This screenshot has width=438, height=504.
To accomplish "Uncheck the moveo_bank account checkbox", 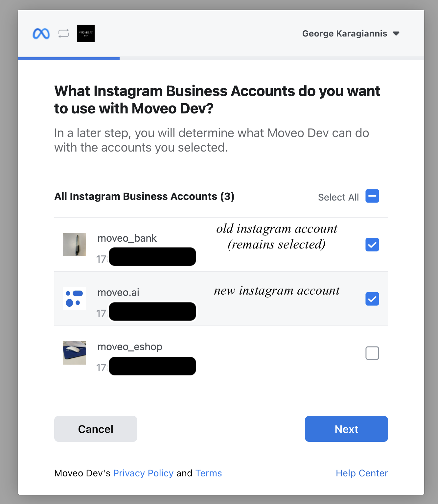I will (372, 245).
